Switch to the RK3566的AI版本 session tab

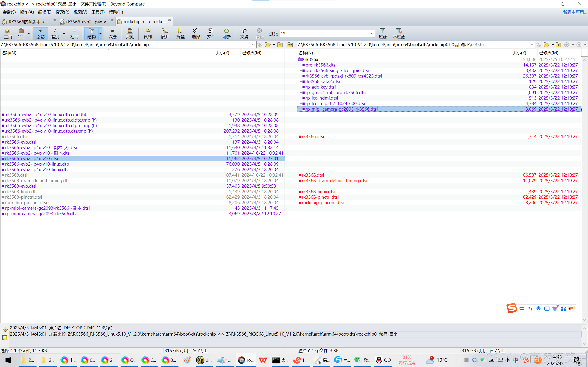pos(30,22)
